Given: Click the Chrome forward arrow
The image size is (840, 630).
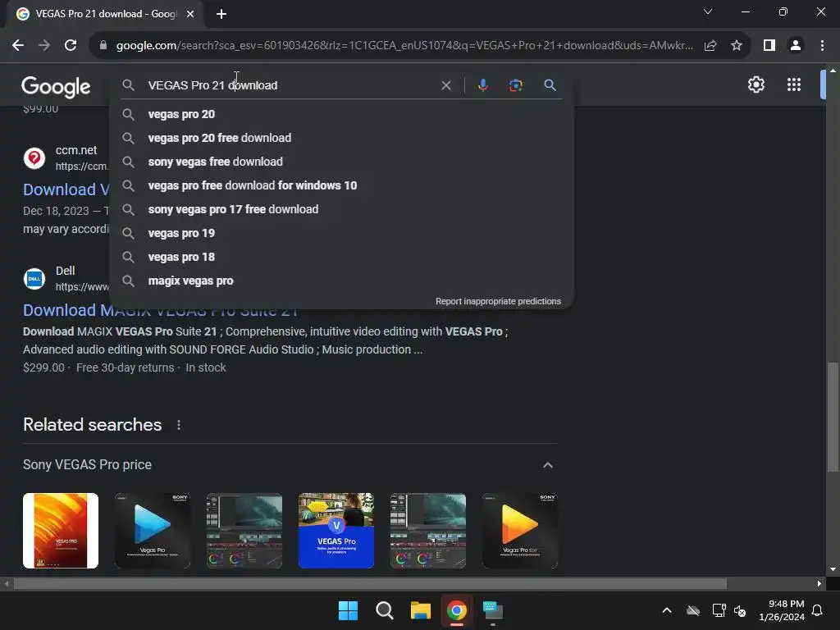Looking at the screenshot, I should [44, 46].
